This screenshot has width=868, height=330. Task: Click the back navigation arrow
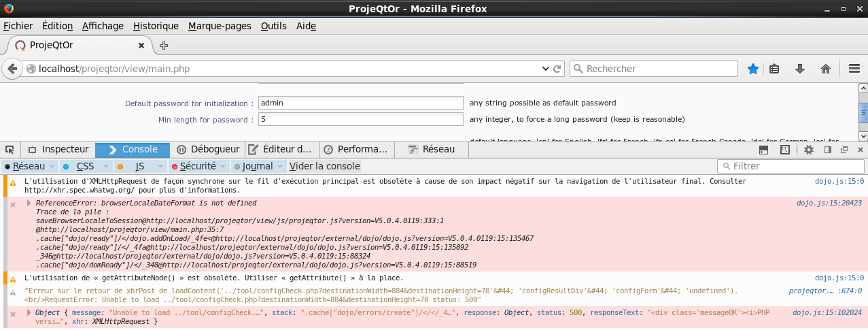tap(12, 69)
